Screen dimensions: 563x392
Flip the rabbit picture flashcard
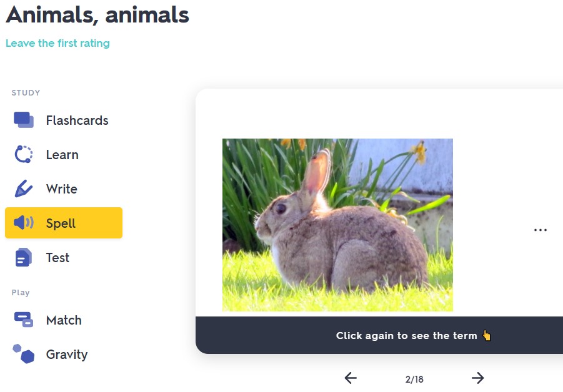(337, 225)
